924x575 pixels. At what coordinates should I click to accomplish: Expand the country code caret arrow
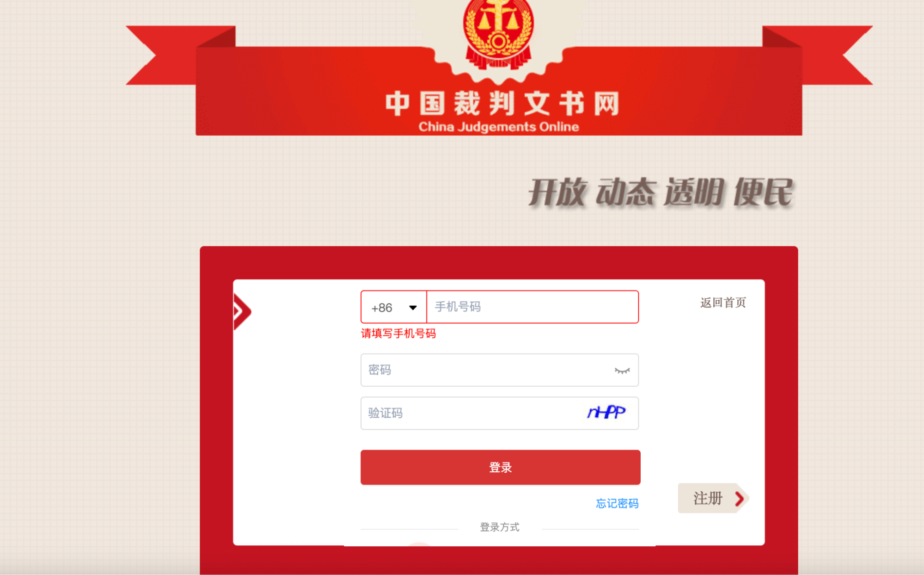point(413,308)
